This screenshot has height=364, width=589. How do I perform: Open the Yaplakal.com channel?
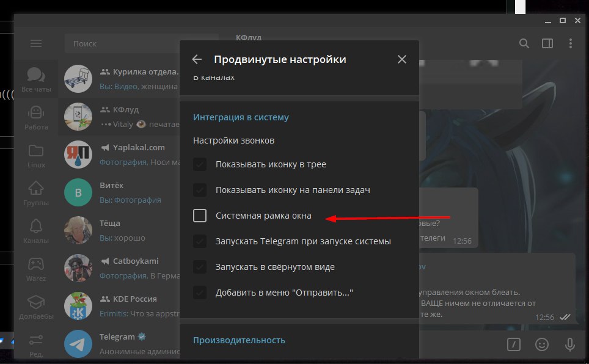119,155
